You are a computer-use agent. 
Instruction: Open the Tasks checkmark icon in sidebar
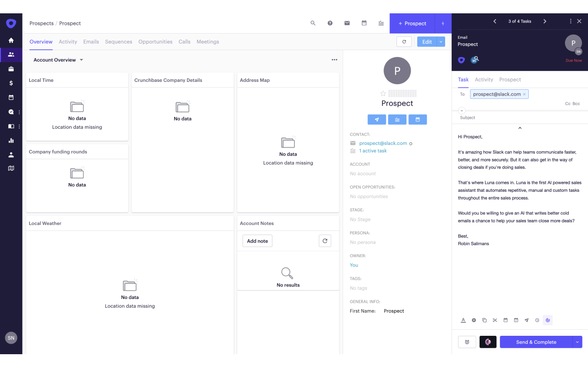(x=11, y=112)
